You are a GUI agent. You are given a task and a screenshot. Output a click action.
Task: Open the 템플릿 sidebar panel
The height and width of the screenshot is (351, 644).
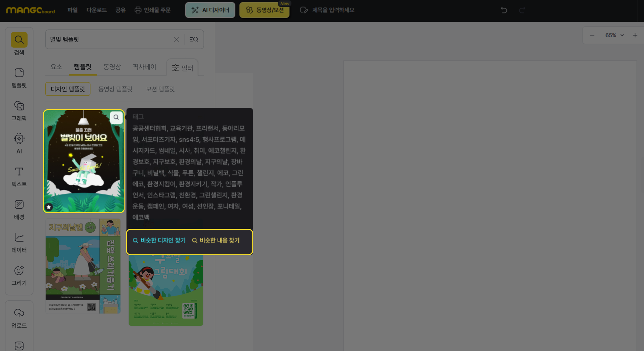pyautogui.click(x=19, y=78)
